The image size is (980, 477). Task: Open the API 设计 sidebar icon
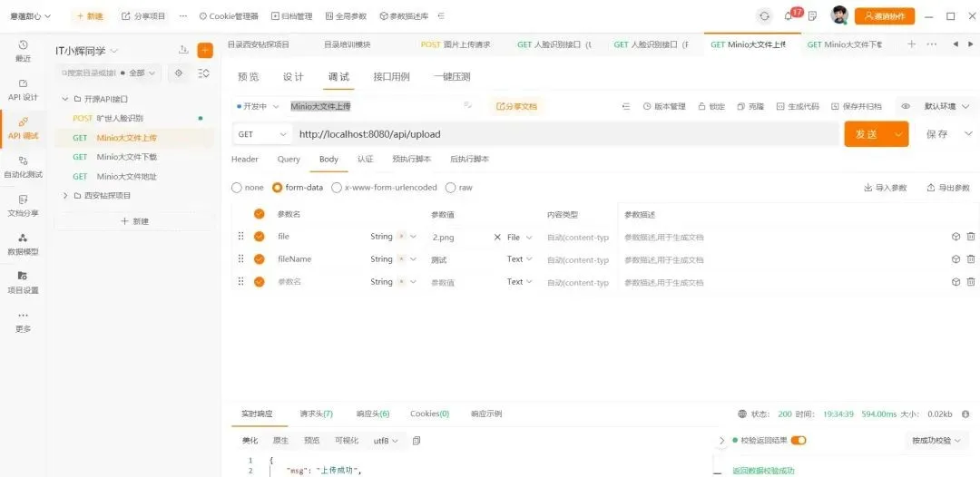click(23, 89)
